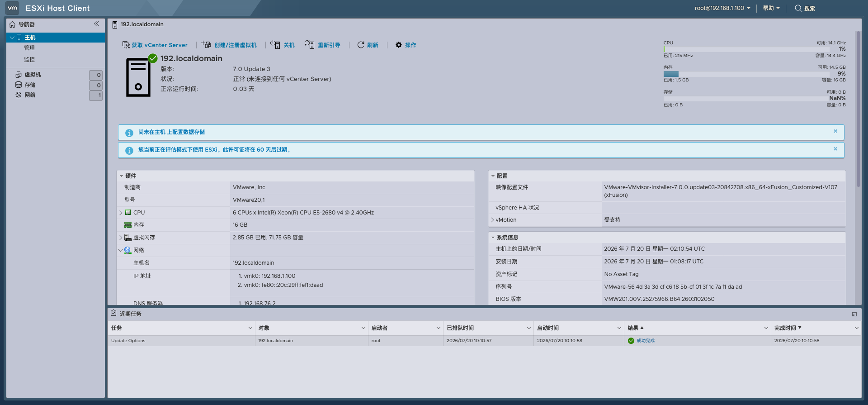Click the recent tasks clipboard icon

coord(113,313)
